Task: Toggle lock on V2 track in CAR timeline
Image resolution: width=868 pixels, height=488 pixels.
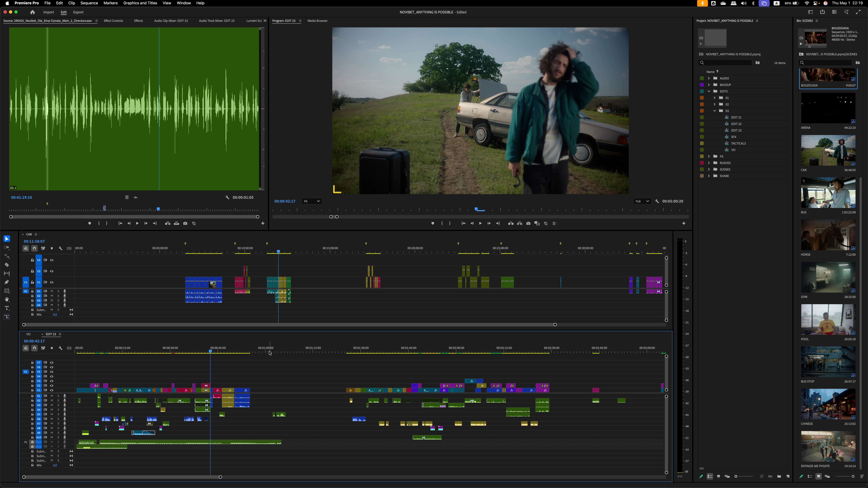Action: (32, 271)
